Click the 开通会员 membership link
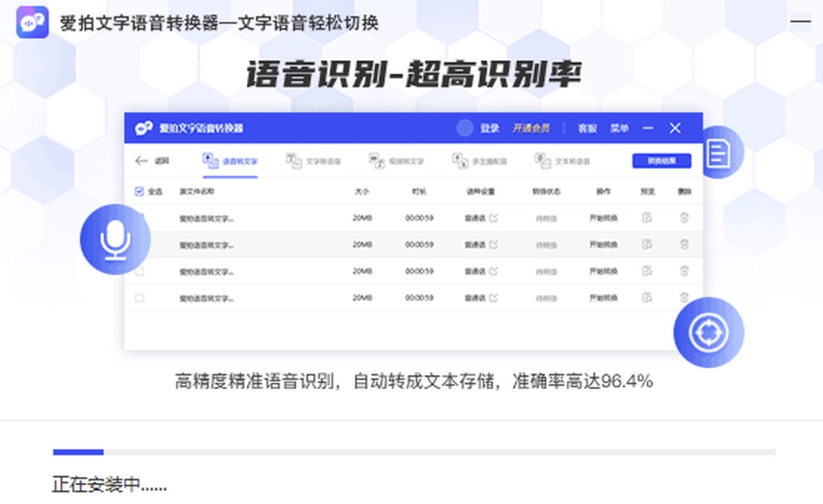This screenshot has width=823, height=504. pyautogui.click(x=531, y=129)
